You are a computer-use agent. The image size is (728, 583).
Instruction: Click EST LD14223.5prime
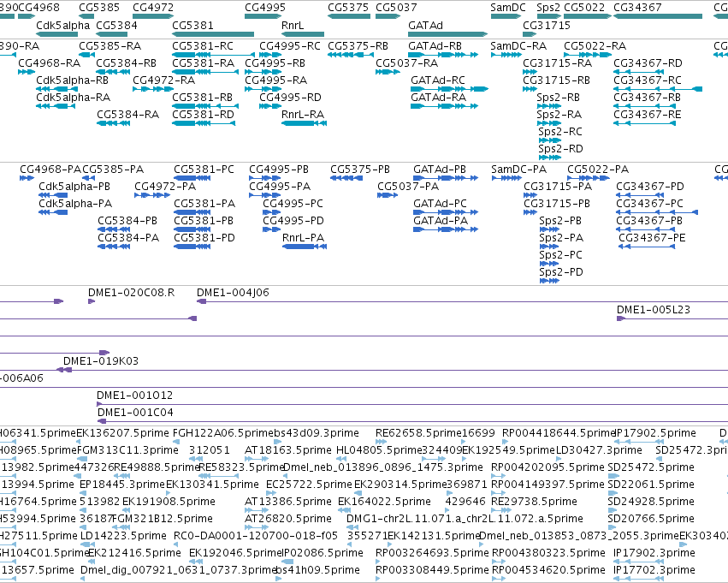[123, 536]
